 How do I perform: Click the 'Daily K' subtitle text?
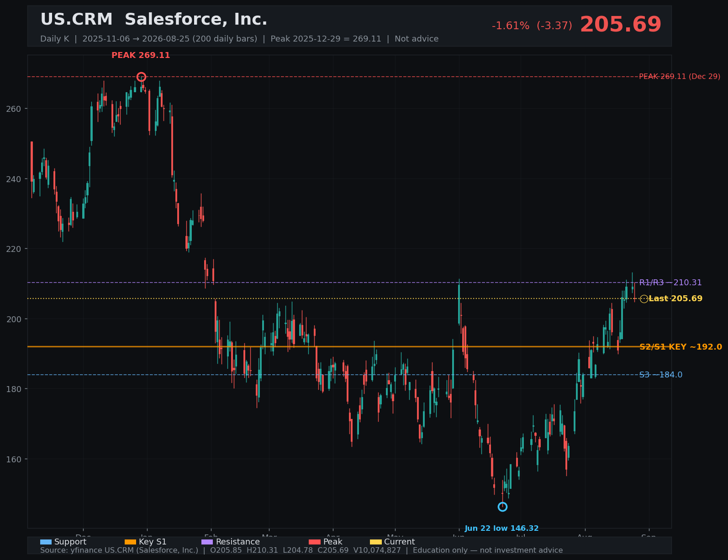coord(54,39)
